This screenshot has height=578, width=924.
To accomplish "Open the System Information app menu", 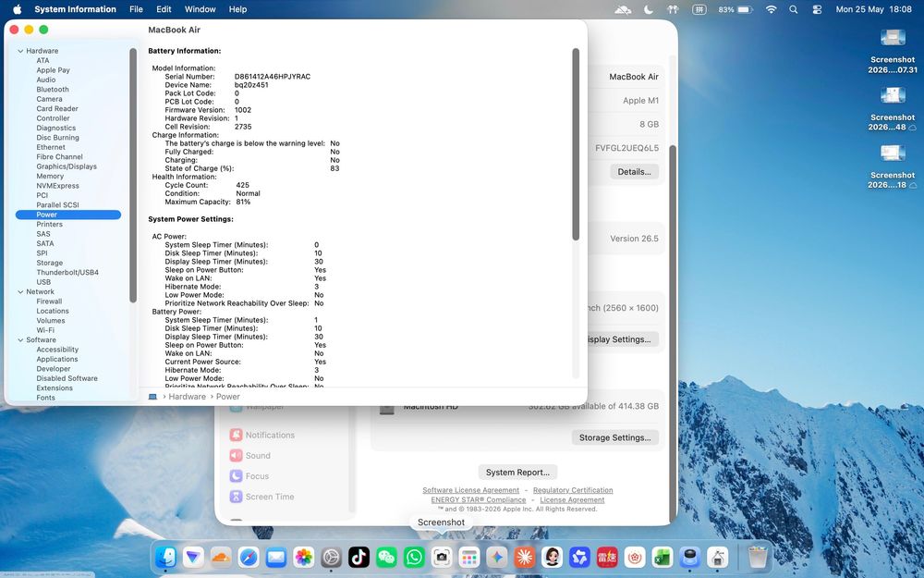I will pos(76,9).
